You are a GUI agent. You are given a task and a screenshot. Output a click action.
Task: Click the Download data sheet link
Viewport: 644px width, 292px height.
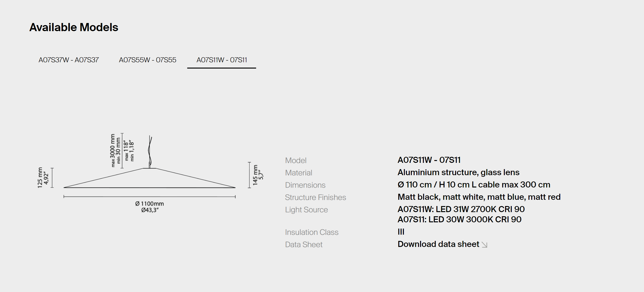point(438,244)
